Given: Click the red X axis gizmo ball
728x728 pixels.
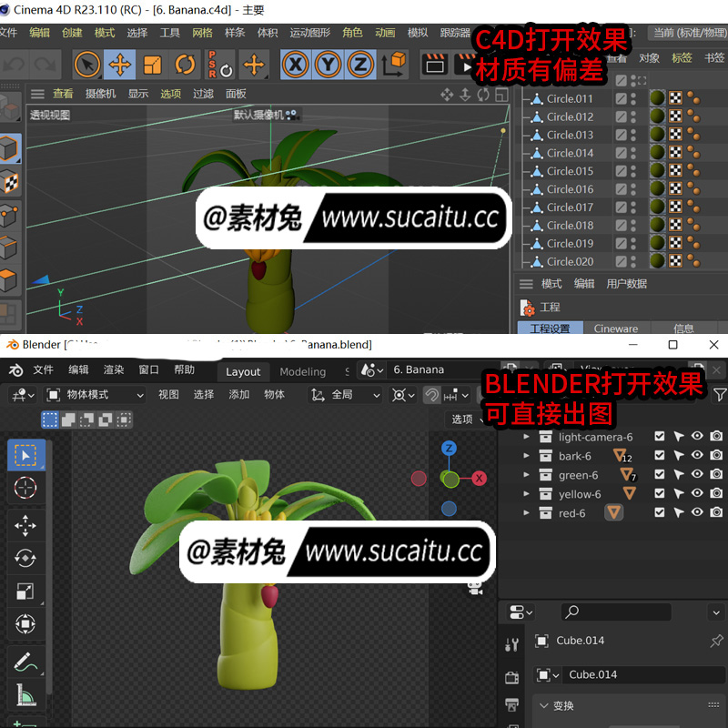Looking at the screenshot, I should [x=480, y=479].
